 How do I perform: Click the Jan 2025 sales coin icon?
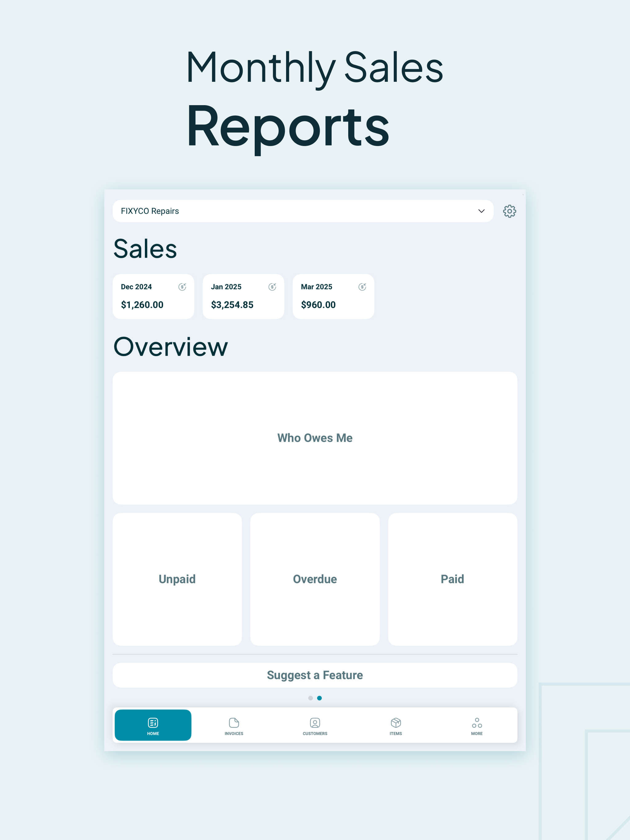272,287
